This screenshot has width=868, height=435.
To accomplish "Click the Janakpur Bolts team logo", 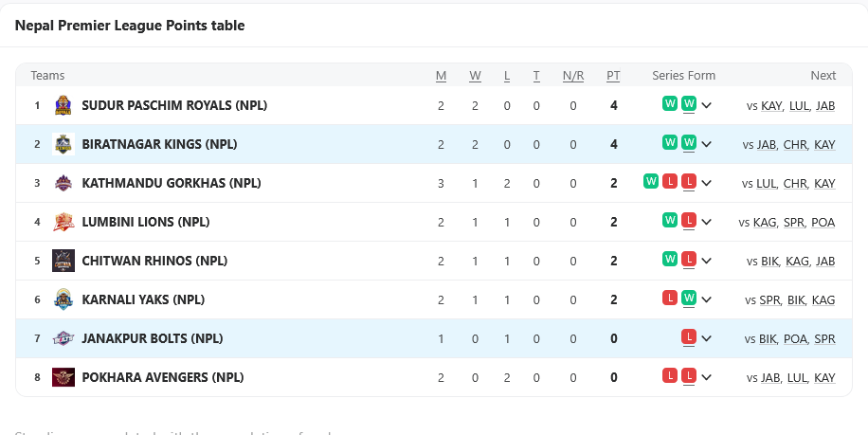I will click(63, 338).
